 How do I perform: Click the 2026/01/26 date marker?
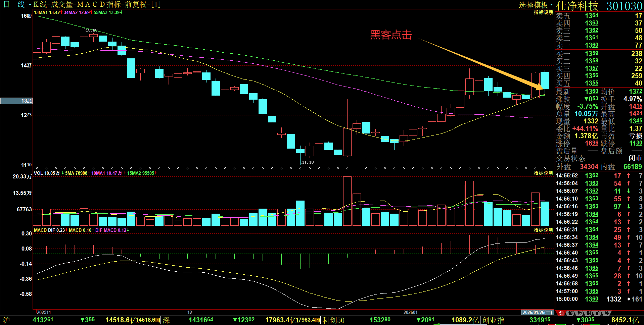coord(537,312)
